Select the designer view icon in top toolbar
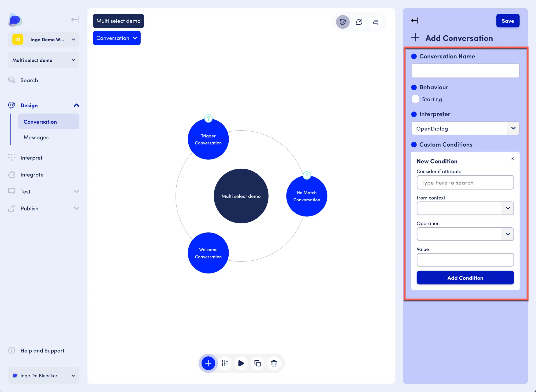 [x=343, y=22]
